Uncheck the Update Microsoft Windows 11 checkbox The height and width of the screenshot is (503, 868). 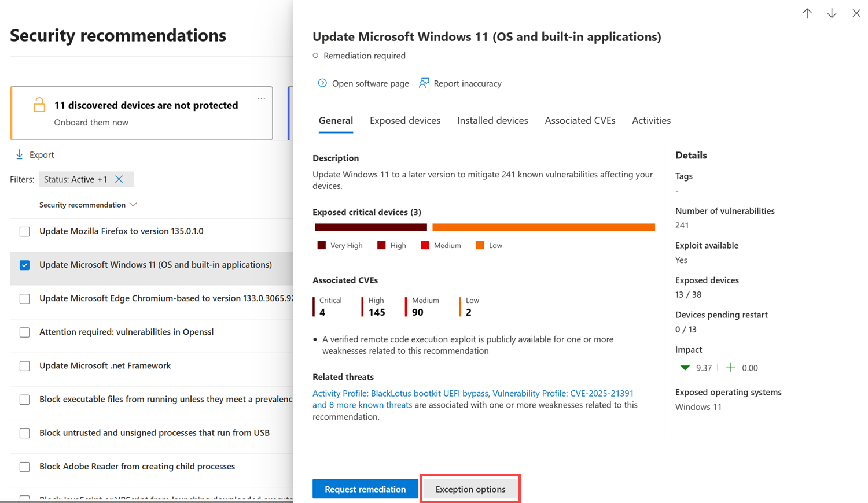pyautogui.click(x=25, y=265)
